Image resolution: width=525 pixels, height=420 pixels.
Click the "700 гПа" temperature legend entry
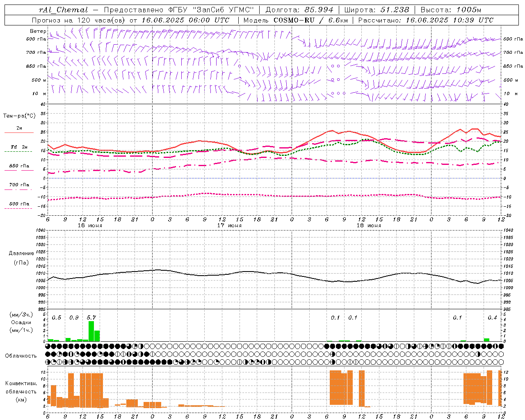click(x=19, y=185)
